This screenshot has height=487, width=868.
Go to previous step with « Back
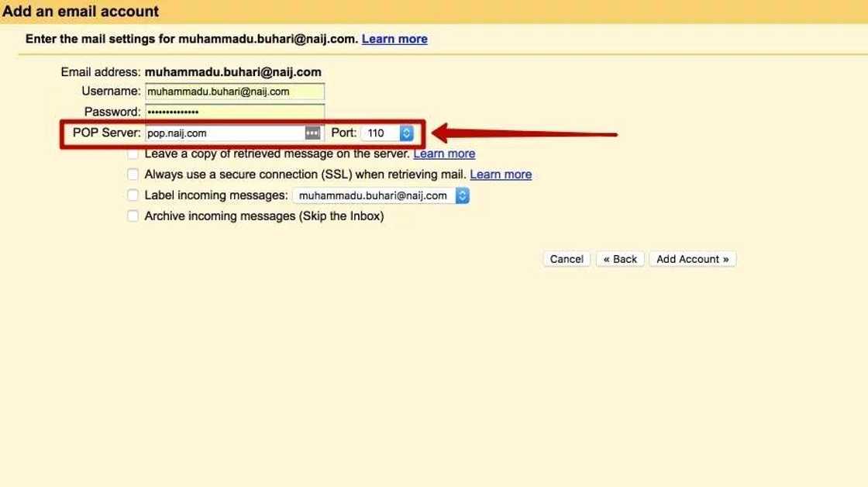tap(620, 259)
